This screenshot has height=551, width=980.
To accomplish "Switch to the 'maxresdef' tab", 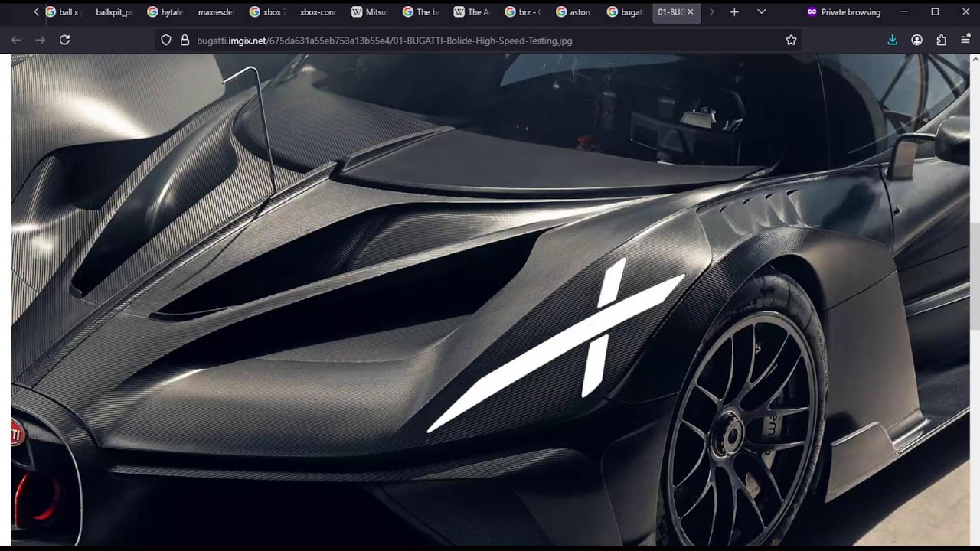I will pos(216,12).
